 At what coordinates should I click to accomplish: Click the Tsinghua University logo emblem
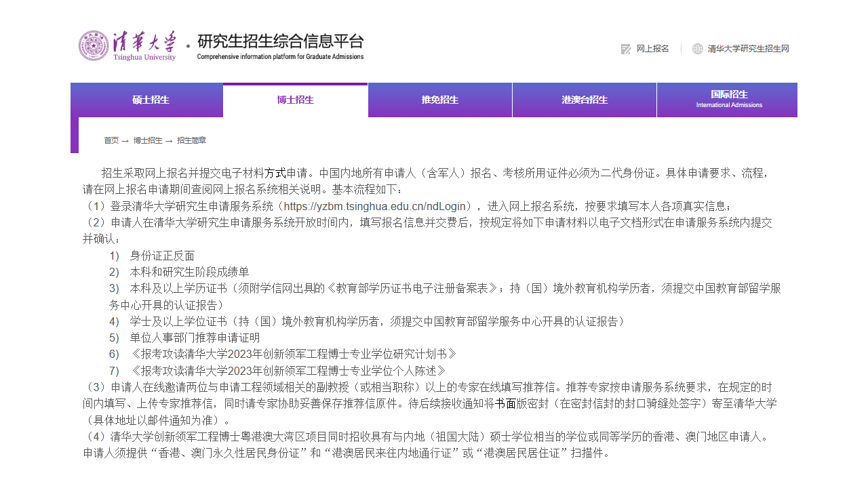(x=94, y=45)
